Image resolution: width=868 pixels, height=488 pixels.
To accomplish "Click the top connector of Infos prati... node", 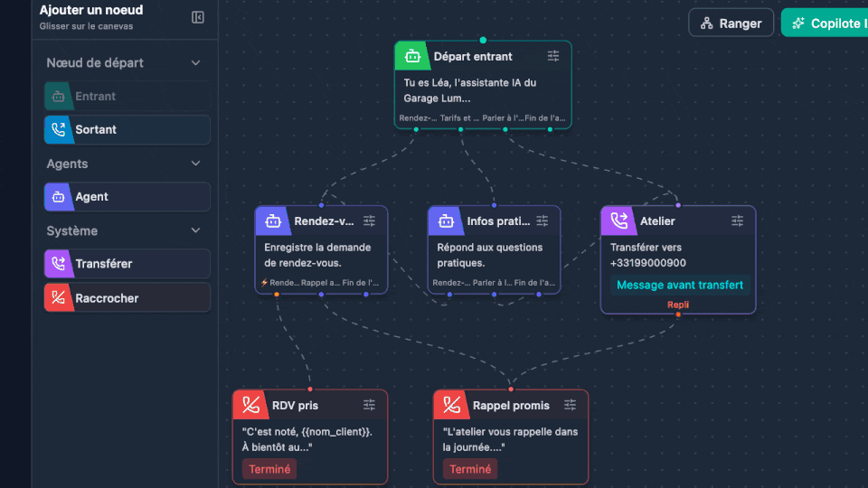I will tap(495, 205).
